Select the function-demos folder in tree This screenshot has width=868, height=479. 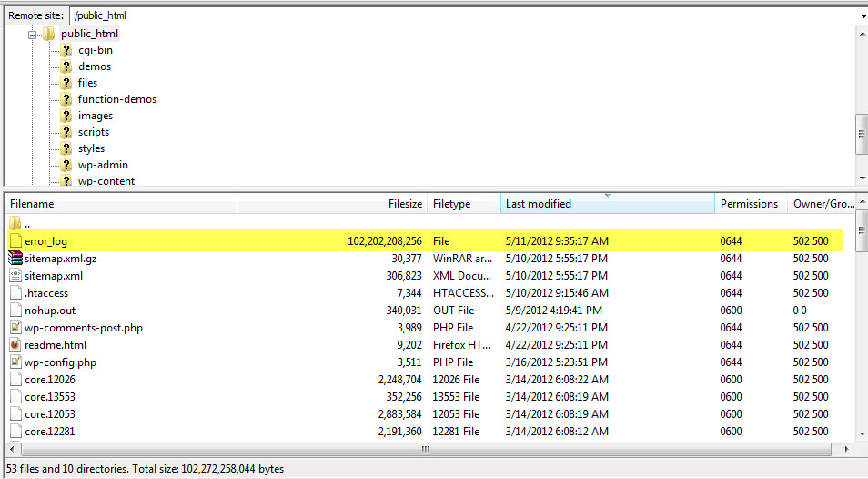tap(116, 99)
